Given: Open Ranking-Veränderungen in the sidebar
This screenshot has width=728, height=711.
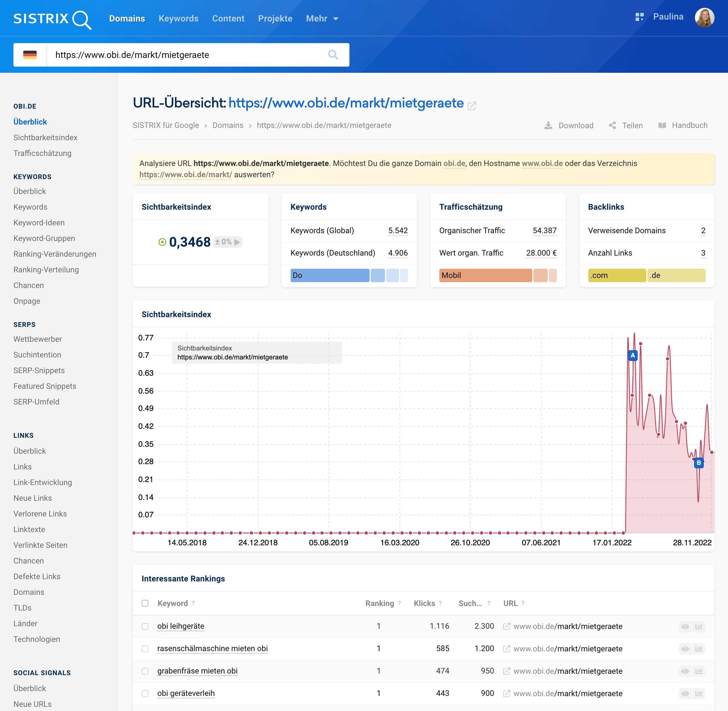Looking at the screenshot, I should coord(55,254).
